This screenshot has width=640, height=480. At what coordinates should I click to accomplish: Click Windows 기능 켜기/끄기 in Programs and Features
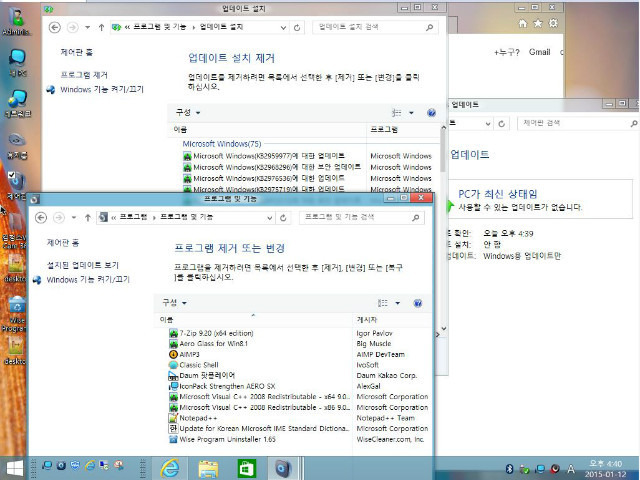(x=88, y=280)
